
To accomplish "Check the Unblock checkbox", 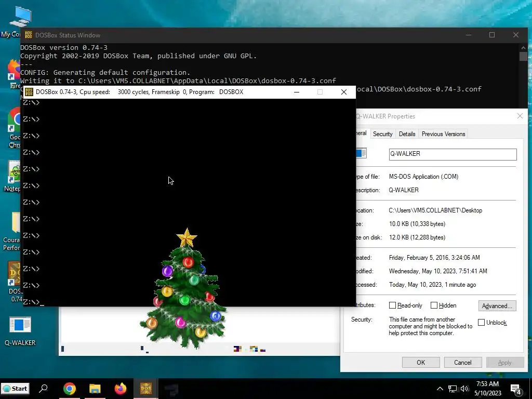I will (x=481, y=322).
